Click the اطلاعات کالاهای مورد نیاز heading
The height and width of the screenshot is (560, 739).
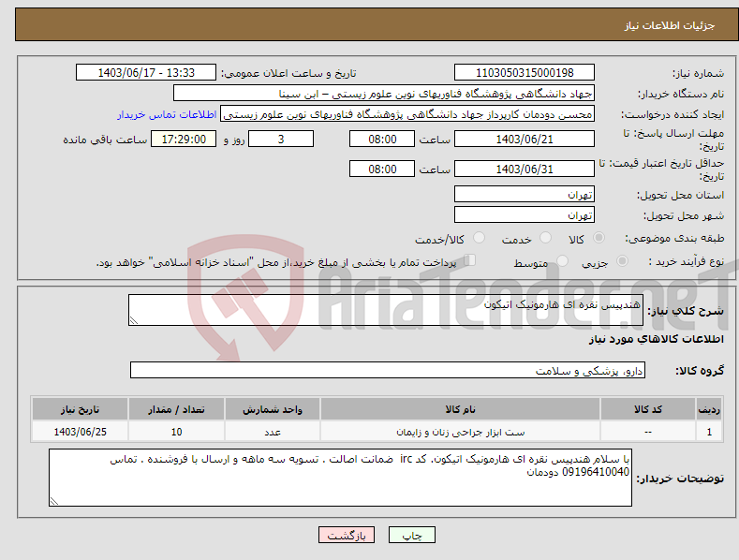pos(656,339)
